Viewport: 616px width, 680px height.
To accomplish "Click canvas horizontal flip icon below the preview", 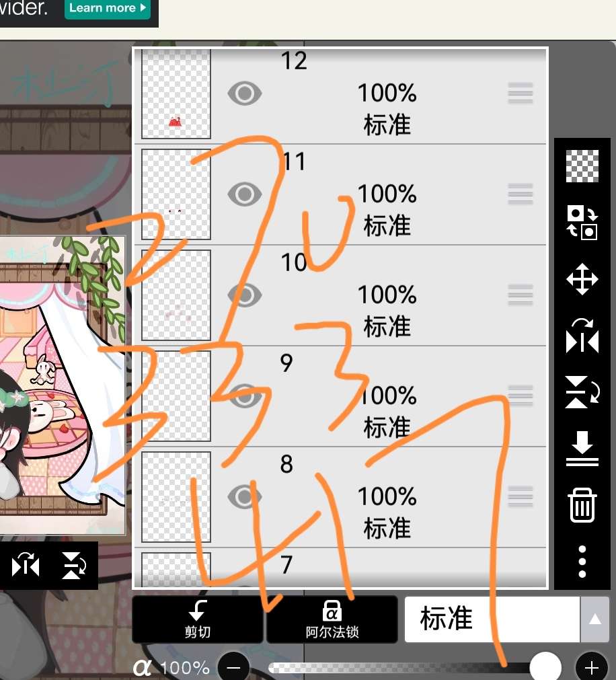I will pos(26,566).
